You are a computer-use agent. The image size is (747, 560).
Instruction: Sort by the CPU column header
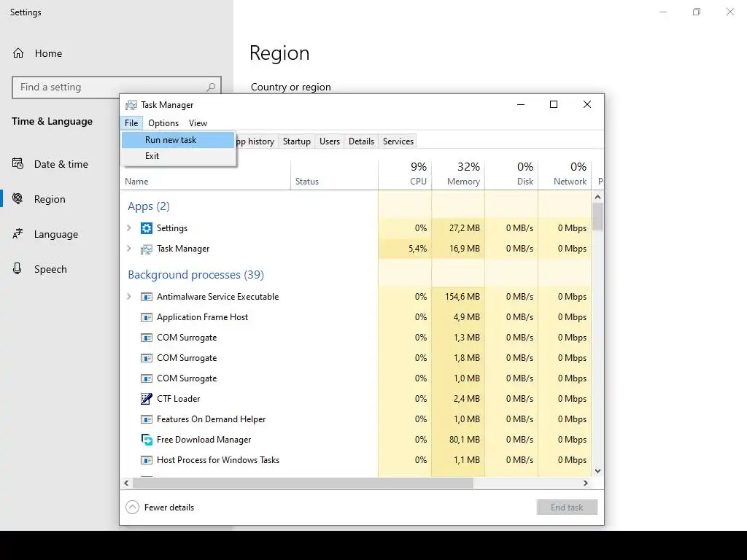pyautogui.click(x=405, y=174)
